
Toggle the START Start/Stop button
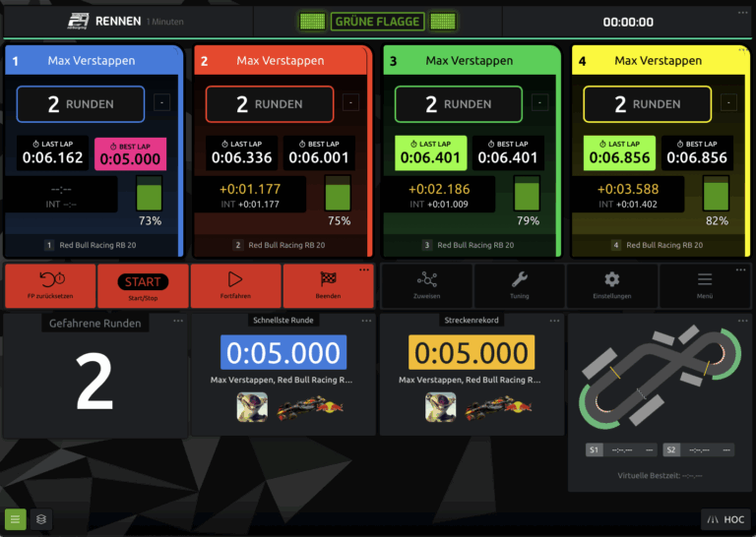click(x=143, y=283)
